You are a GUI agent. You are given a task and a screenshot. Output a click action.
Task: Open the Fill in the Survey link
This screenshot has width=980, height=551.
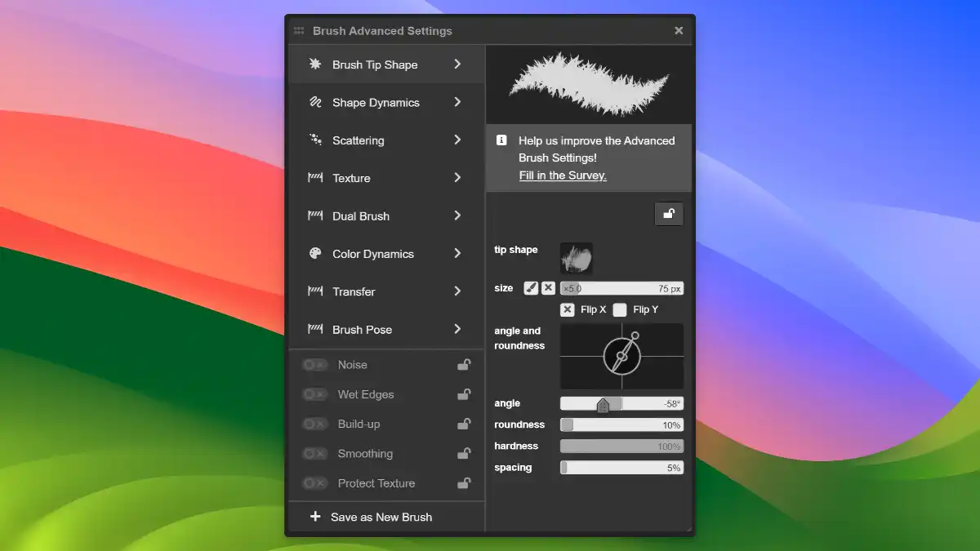click(x=562, y=175)
